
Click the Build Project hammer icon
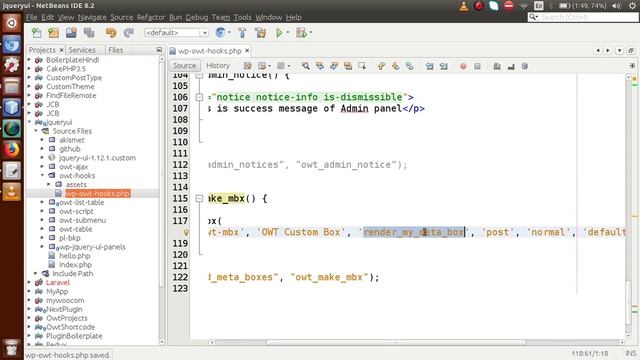coord(242,33)
